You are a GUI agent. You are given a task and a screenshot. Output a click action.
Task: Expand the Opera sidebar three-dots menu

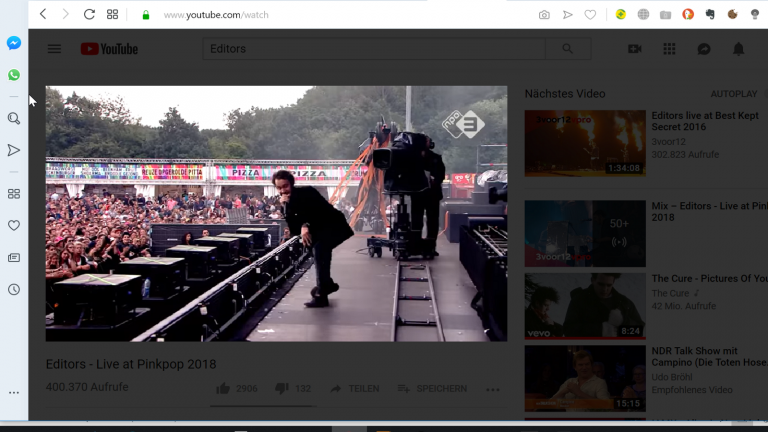click(x=14, y=392)
